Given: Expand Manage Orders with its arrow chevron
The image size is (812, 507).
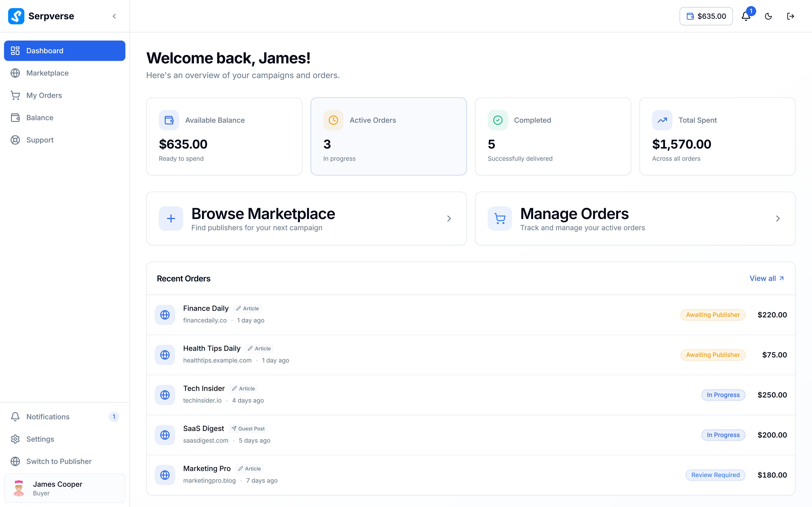Looking at the screenshot, I should tap(778, 218).
